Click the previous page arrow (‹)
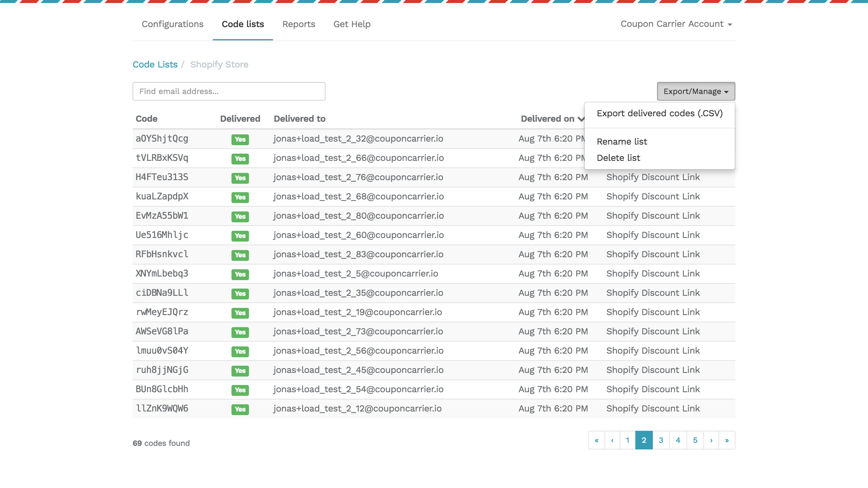Image resolution: width=868 pixels, height=488 pixels. [x=612, y=440]
